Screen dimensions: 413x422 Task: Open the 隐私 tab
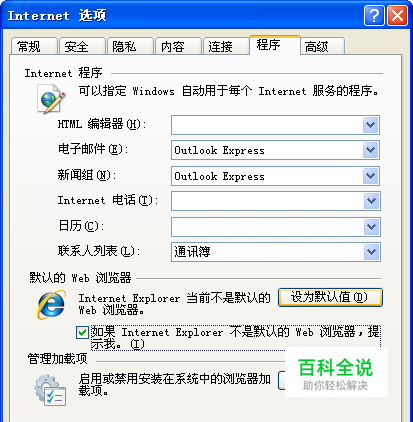(130, 46)
